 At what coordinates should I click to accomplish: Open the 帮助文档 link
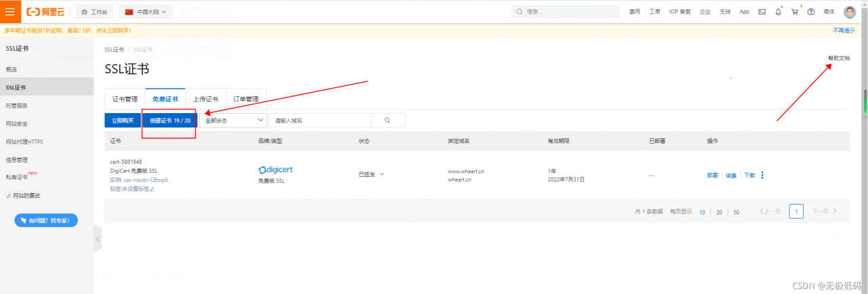[x=839, y=58]
